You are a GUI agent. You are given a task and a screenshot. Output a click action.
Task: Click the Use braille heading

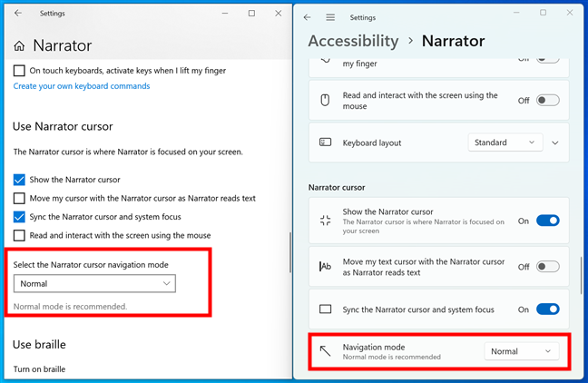pos(39,344)
